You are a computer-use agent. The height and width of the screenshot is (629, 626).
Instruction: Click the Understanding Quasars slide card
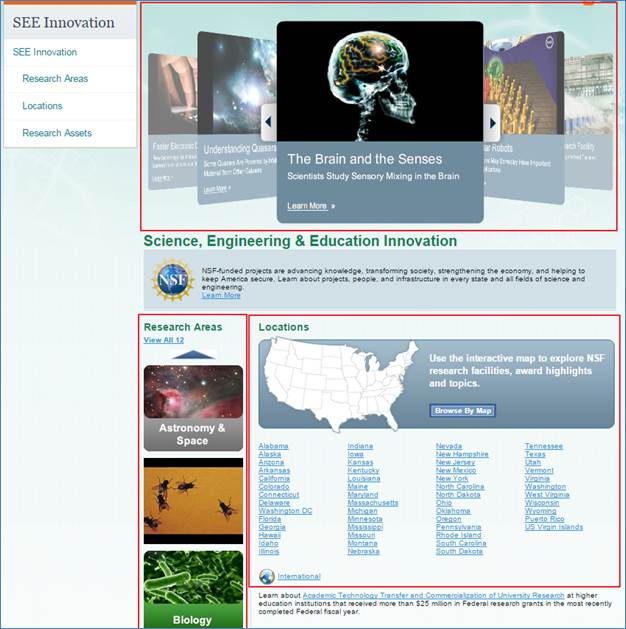[x=236, y=120]
